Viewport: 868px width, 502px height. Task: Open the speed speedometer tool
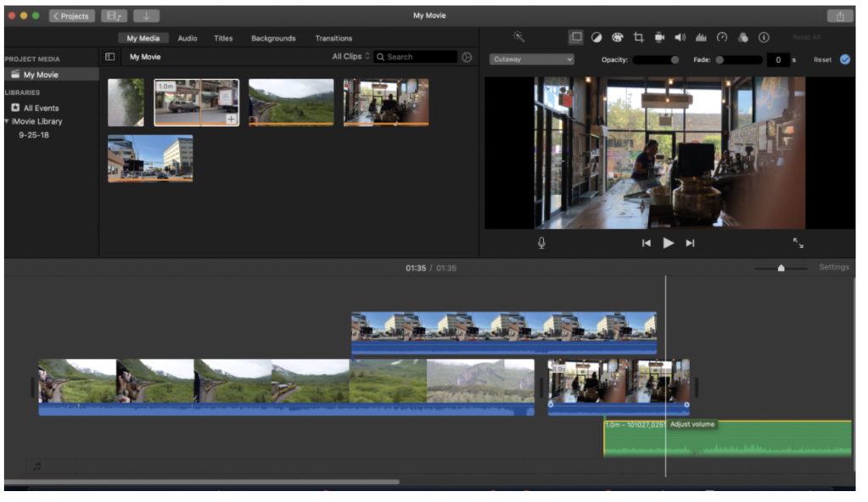coord(722,37)
